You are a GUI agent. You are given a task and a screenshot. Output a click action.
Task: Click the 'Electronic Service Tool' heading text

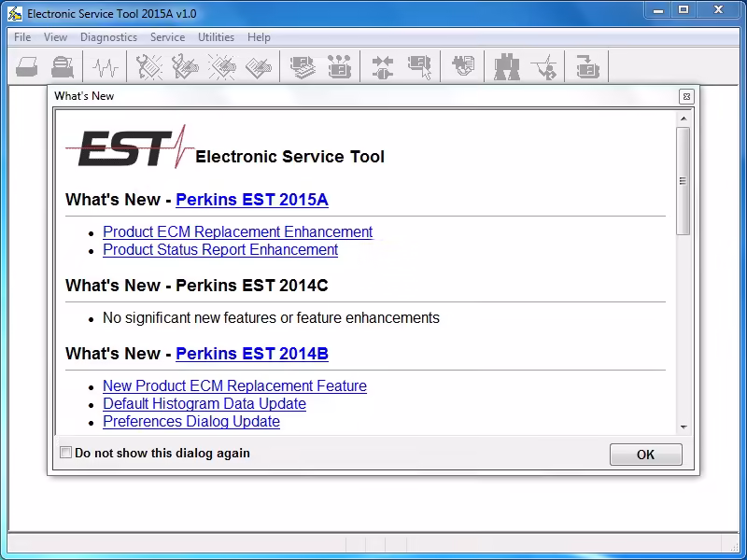pyautogui.click(x=289, y=157)
